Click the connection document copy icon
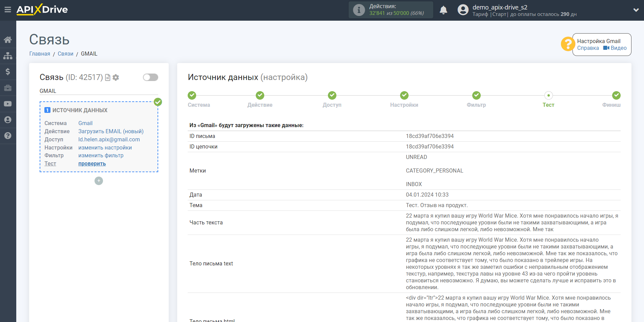The image size is (644, 322). 108,78
